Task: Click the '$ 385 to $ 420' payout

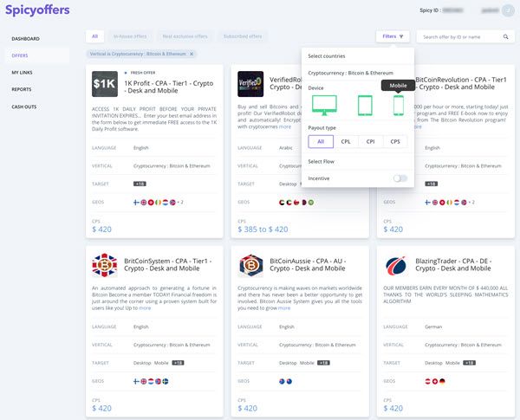Action: click(x=263, y=229)
